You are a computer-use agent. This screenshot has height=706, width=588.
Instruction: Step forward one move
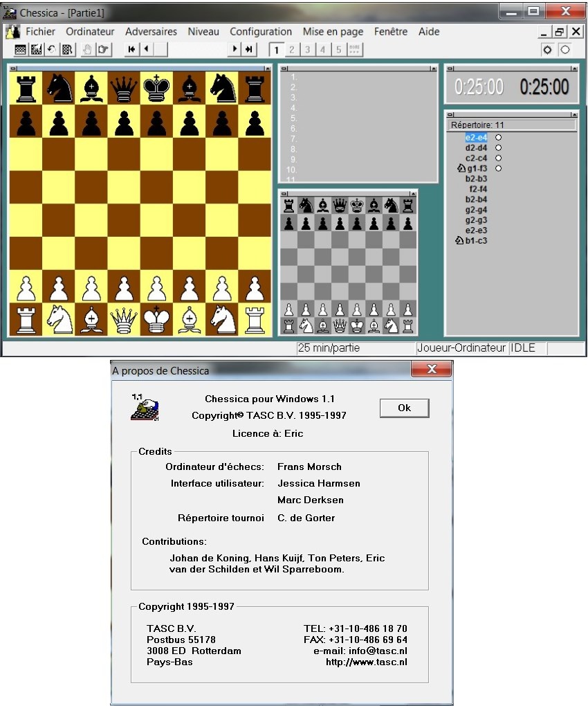coord(235,49)
